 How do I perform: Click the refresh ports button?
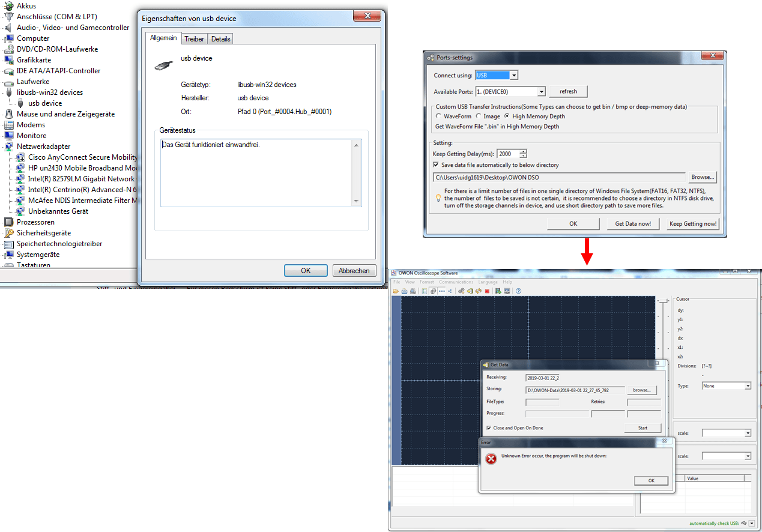pos(568,92)
